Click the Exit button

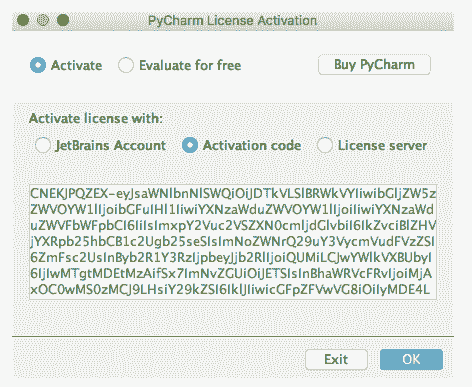pos(336,359)
